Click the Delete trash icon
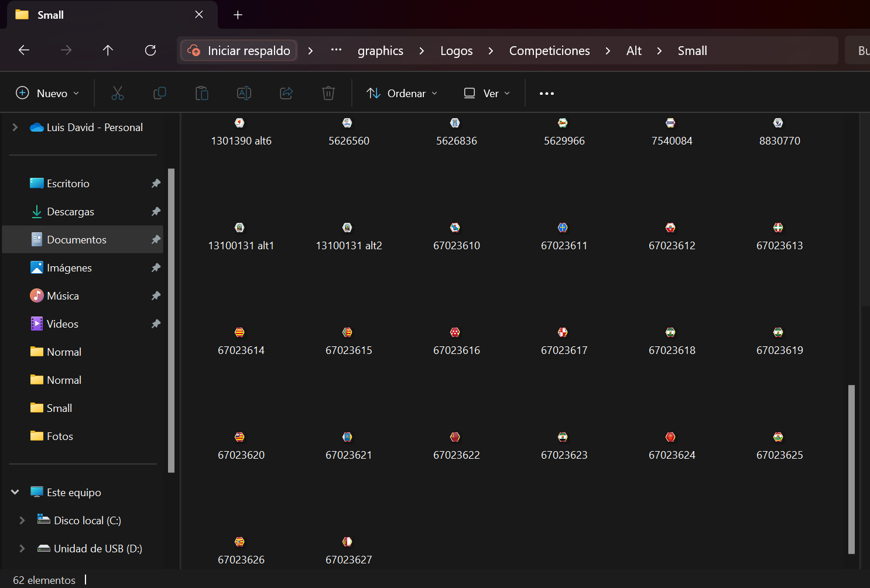870x588 pixels. pyautogui.click(x=328, y=93)
